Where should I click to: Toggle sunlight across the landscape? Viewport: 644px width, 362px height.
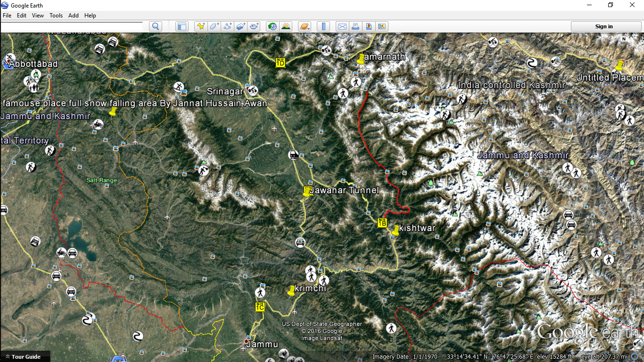click(x=286, y=26)
